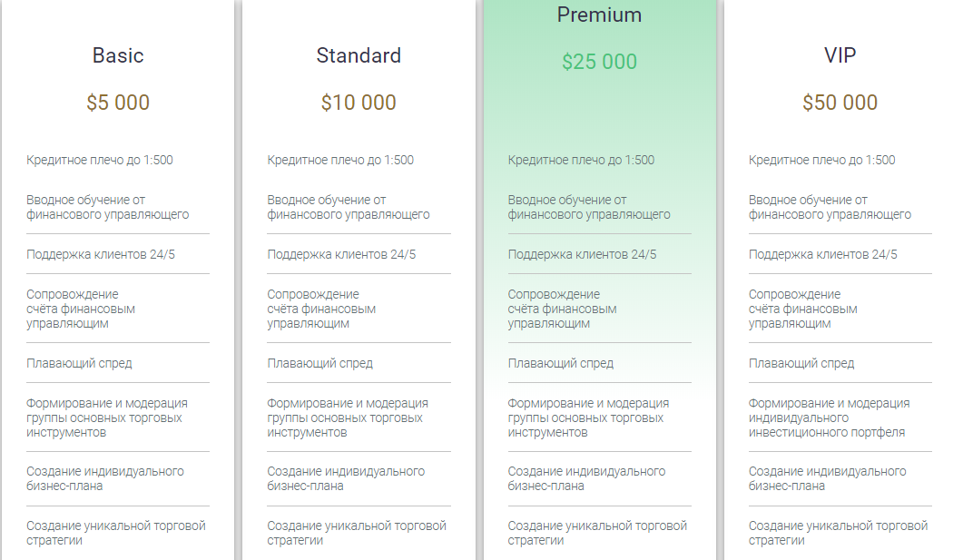The width and height of the screenshot is (963, 560).
Task: Click 'Вводное обучение' text in Premium column
Action: [589, 207]
